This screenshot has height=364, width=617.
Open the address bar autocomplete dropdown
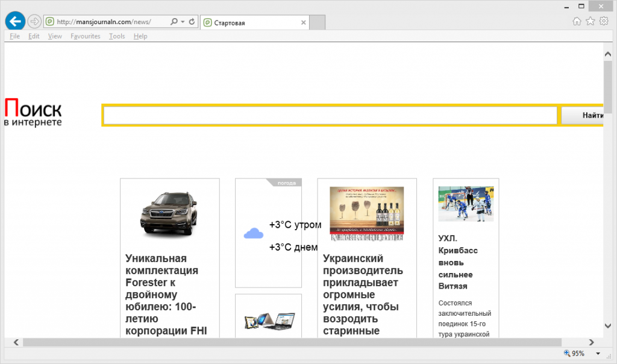point(183,22)
